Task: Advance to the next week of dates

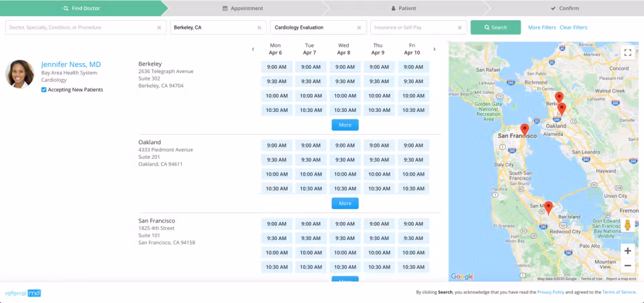Action: tap(434, 49)
